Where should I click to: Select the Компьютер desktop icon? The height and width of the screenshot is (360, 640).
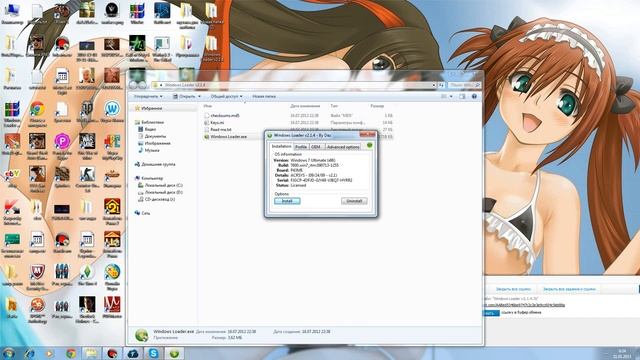(12, 13)
